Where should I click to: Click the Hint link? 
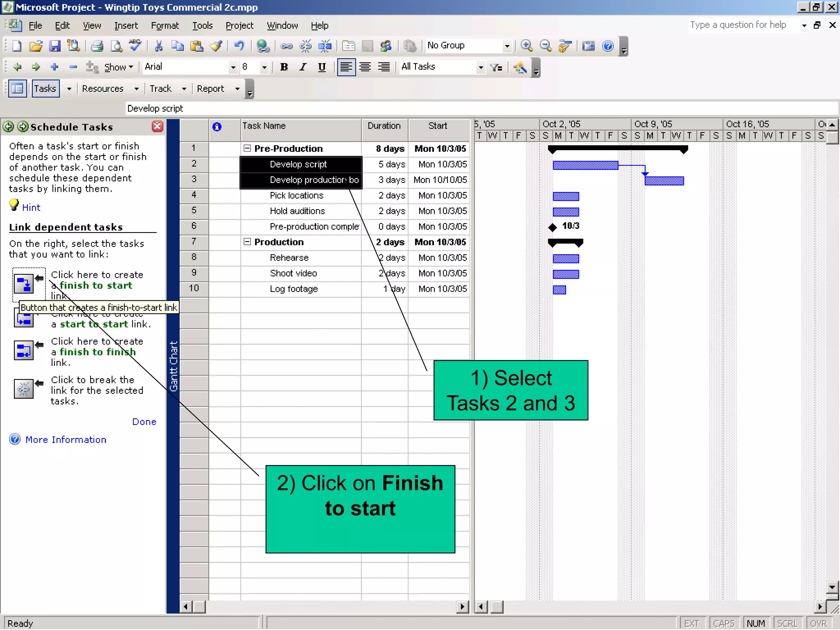pyautogui.click(x=31, y=208)
